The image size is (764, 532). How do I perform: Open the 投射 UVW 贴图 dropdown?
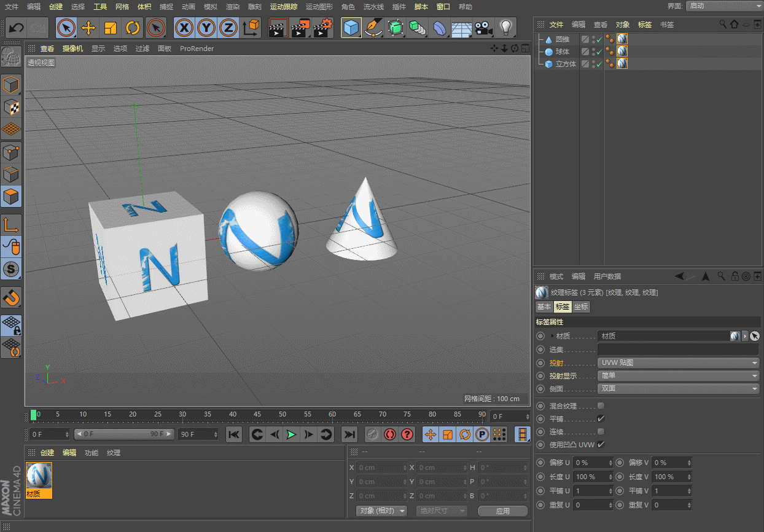pos(678,362)
